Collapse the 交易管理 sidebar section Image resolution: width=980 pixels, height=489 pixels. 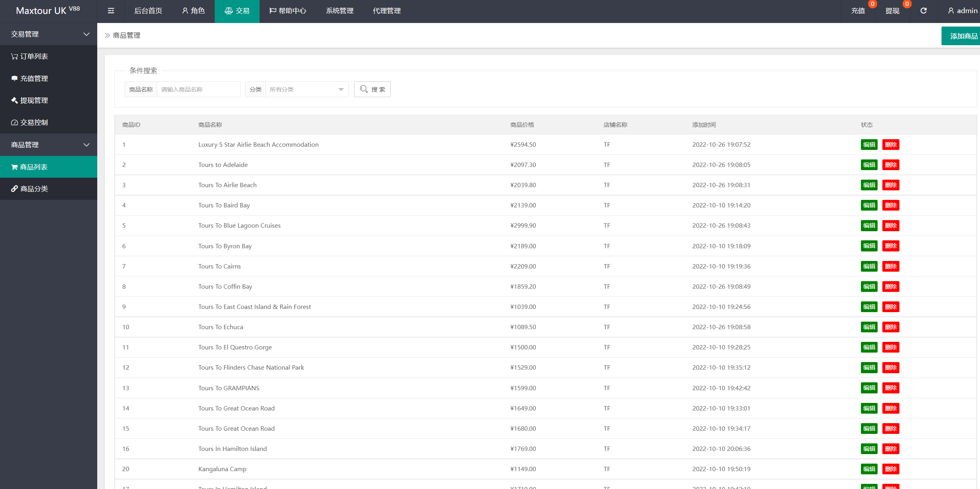[48, 34]
